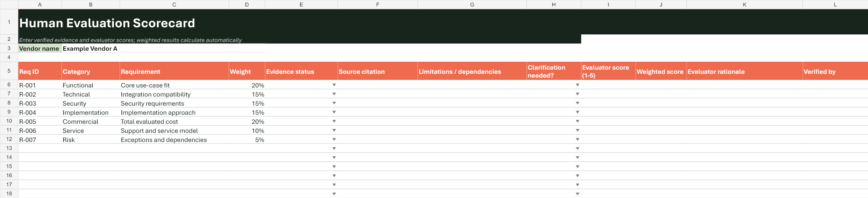
Task: Select column A header
Action: point(40,5)
